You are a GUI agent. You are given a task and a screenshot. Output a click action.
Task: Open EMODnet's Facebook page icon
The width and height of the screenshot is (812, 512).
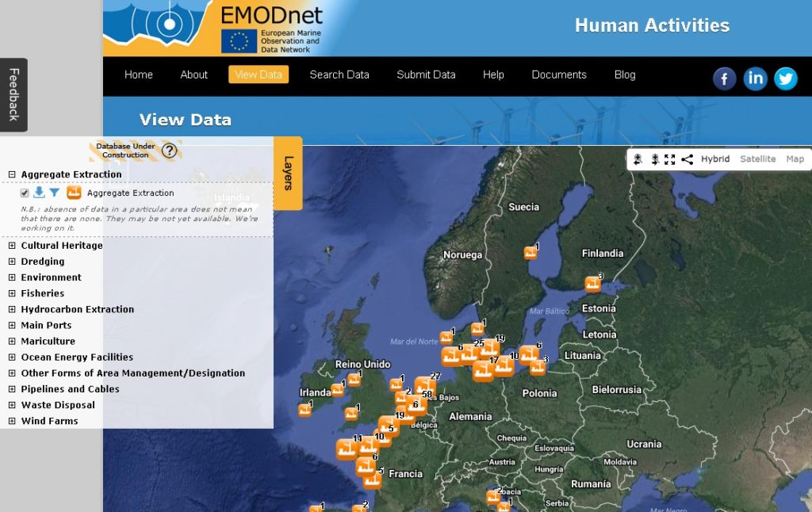[724, 78]
